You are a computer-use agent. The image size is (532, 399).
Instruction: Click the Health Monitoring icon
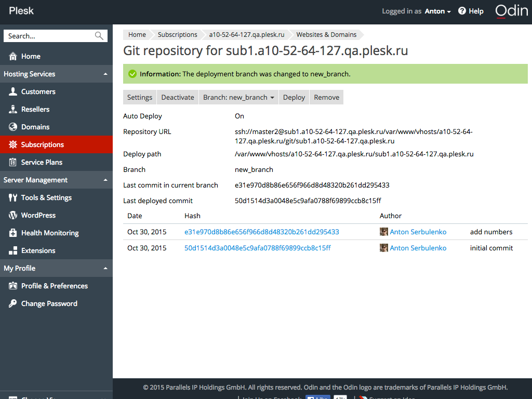point(13,233)
